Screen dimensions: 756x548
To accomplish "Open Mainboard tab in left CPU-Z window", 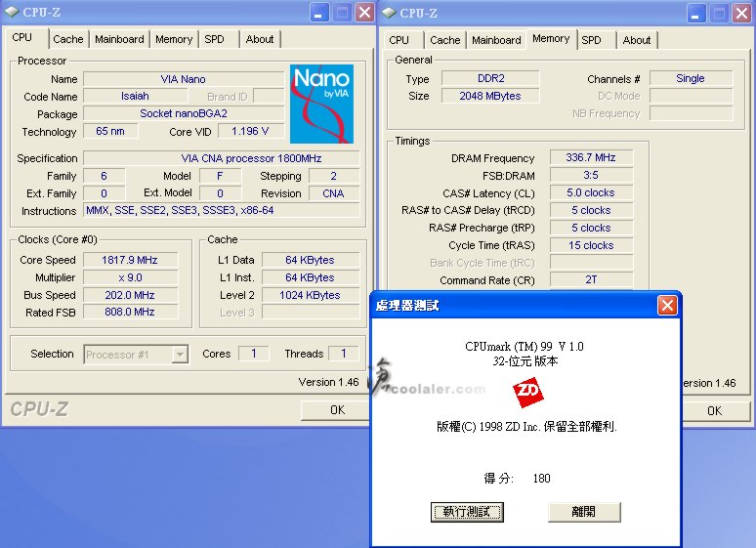I will pyautogui.click(x=119, y=39).
